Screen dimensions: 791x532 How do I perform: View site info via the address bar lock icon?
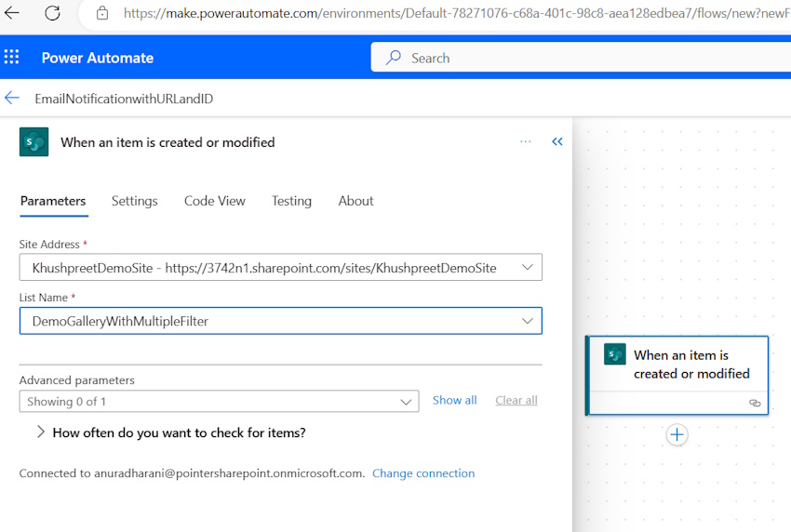102,13
